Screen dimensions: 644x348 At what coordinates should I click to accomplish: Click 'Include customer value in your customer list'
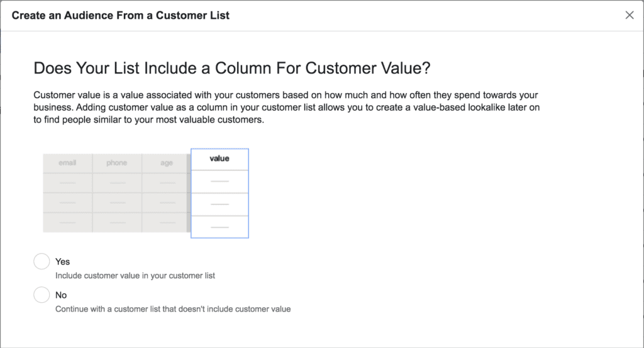[135, 276]
